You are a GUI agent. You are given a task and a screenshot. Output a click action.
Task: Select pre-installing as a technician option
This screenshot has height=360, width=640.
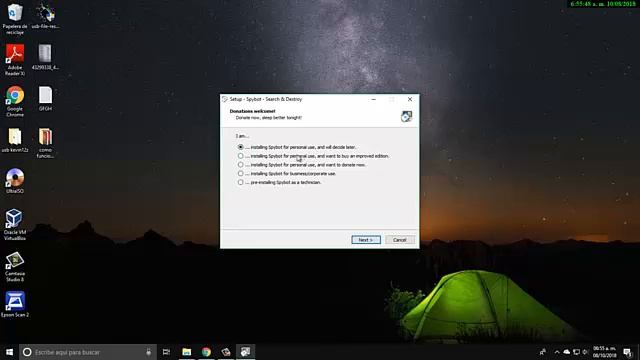(x=280, y=182)
